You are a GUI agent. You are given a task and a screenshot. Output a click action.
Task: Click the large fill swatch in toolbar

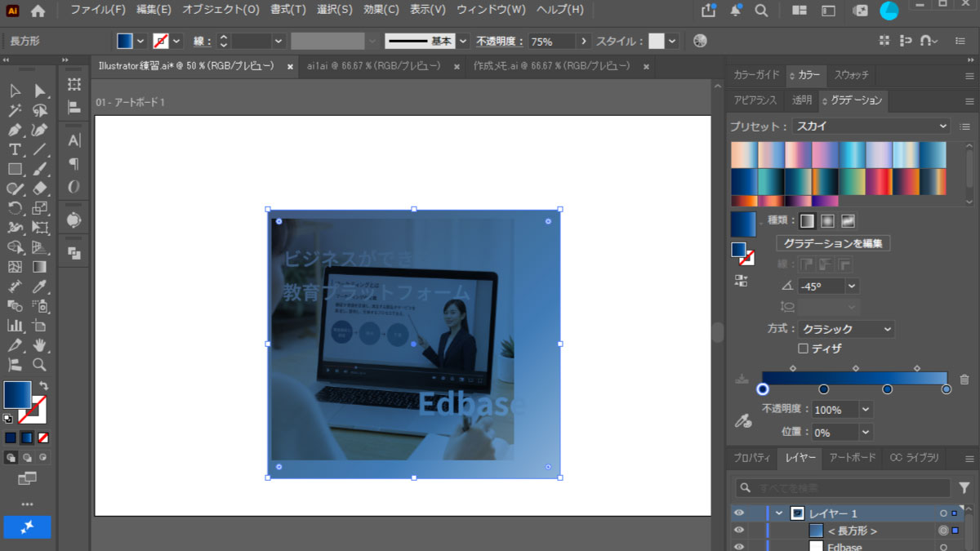pyautogui.click(x=18, y=394)
